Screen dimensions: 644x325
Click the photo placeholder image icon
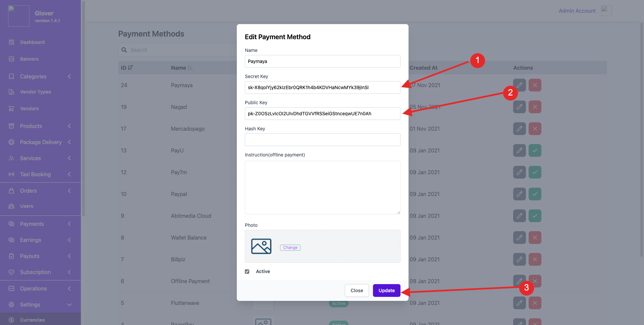click(x=261, y=247)
